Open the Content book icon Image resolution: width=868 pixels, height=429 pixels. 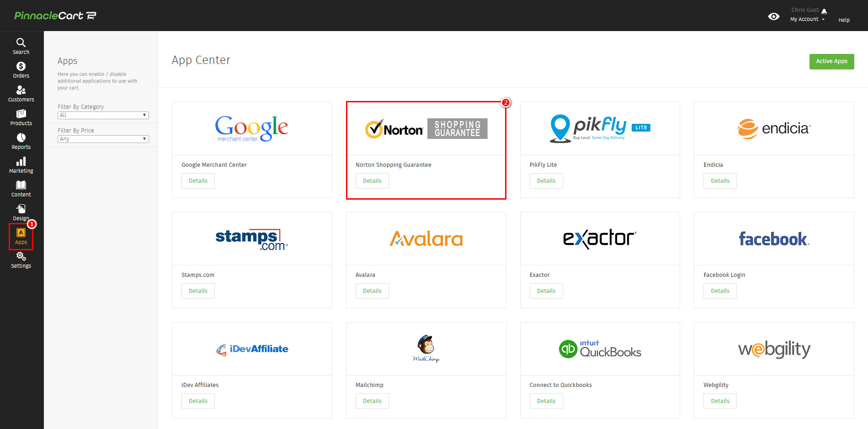coord(21,185)
